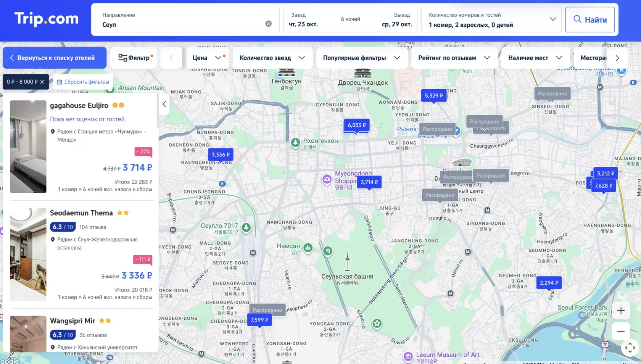Click green flower icon near Sowol-ro
The width and height of the screenshot is (641, 364).
[377, 324]
